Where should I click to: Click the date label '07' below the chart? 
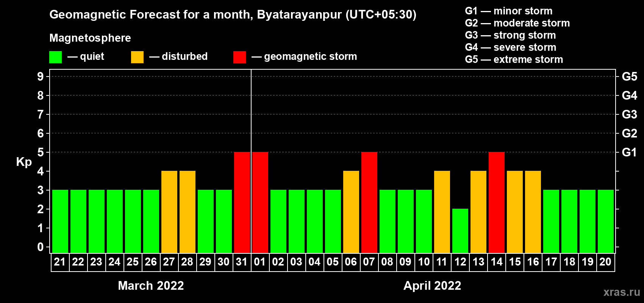(369, 262)
